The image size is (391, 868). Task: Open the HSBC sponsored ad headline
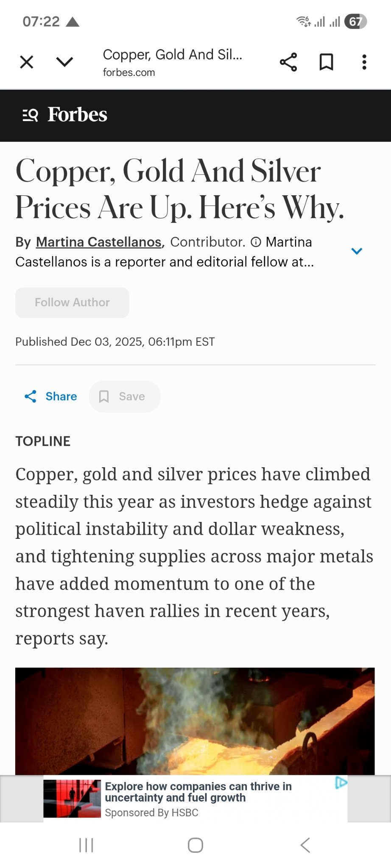[x=198, y=792]
